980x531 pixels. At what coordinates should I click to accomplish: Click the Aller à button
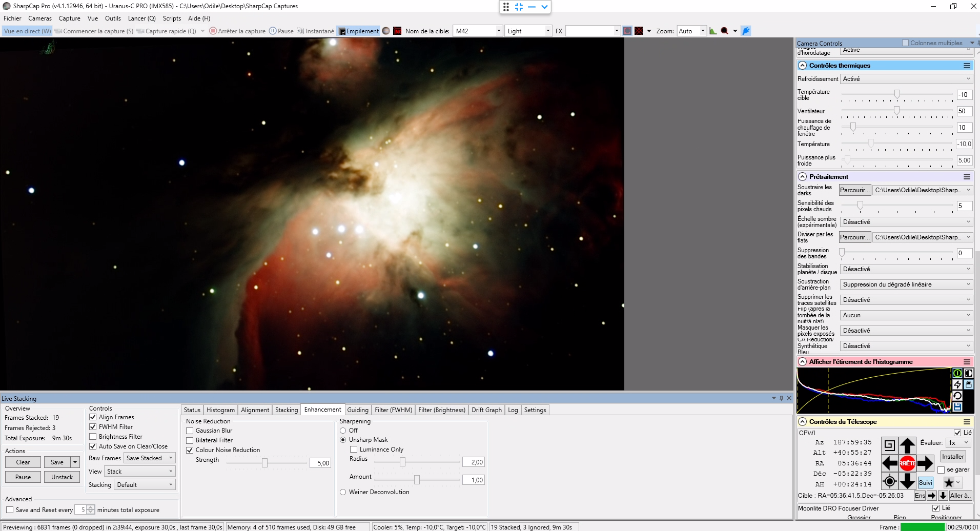(960, 496)
